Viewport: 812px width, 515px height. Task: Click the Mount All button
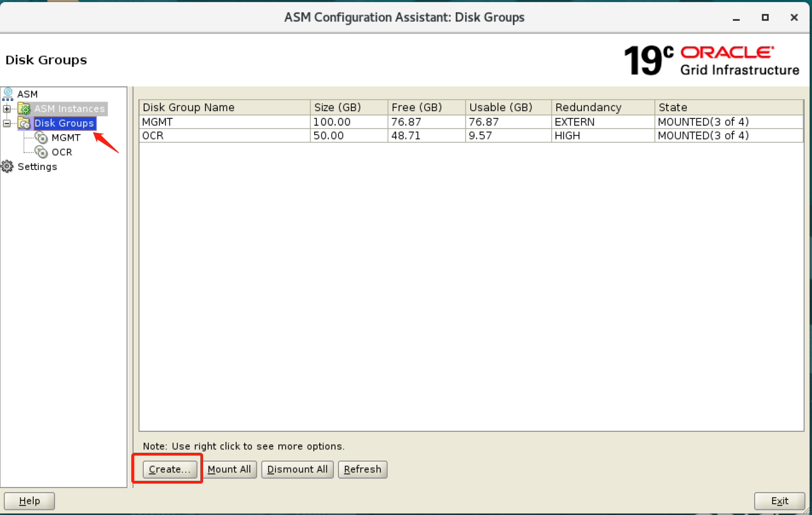(x=230, y=470)
